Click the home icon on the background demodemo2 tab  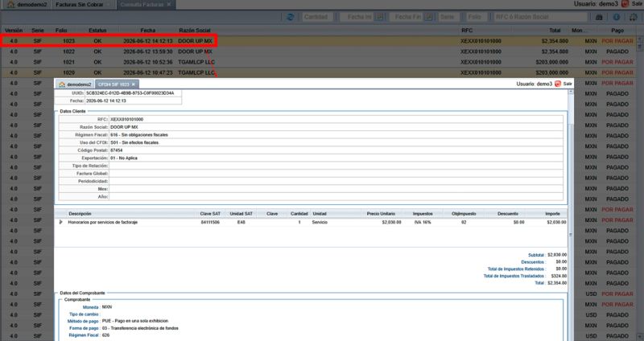click(11, 5)
